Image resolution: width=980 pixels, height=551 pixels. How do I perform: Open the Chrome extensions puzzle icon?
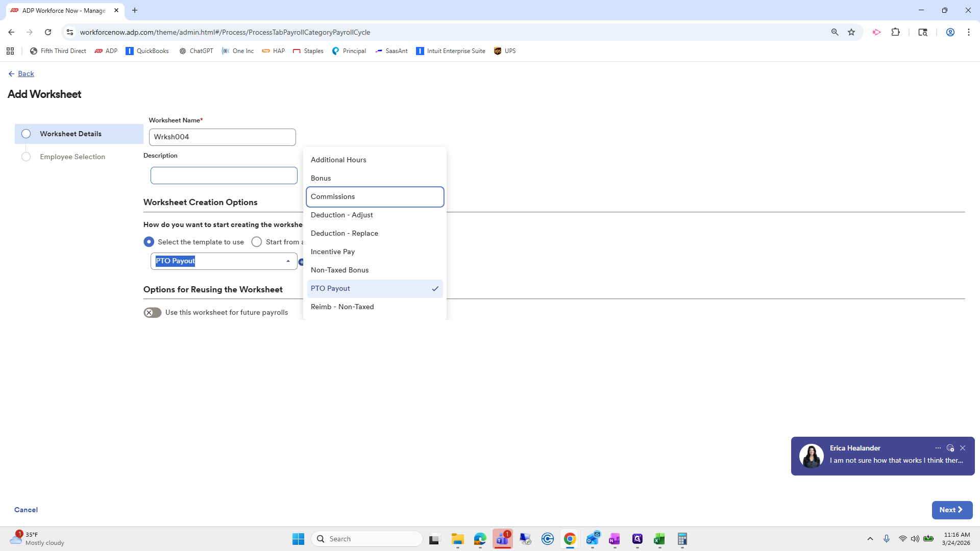point(895,32)
